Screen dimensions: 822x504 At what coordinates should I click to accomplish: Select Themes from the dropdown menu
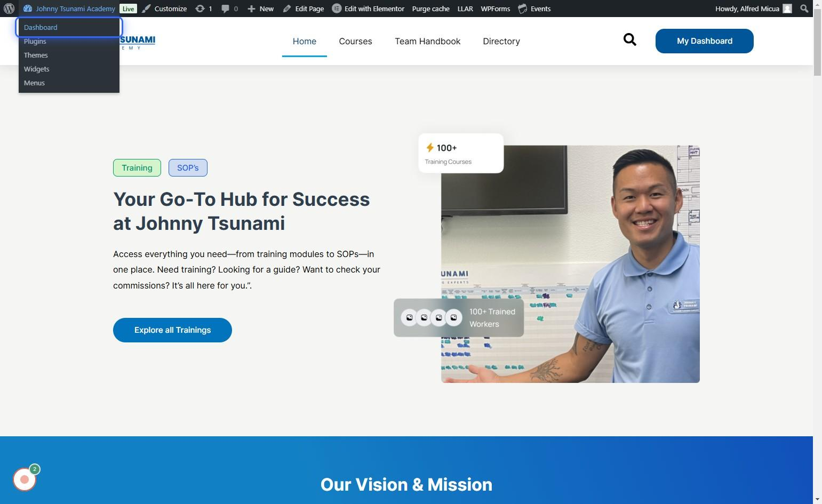point(36,55)
